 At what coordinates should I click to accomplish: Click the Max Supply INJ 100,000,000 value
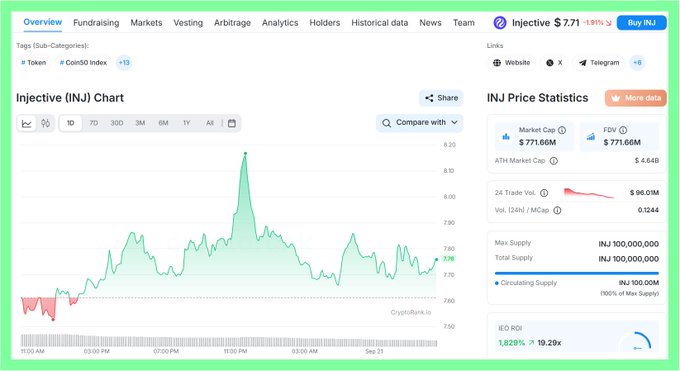(629, 244)
